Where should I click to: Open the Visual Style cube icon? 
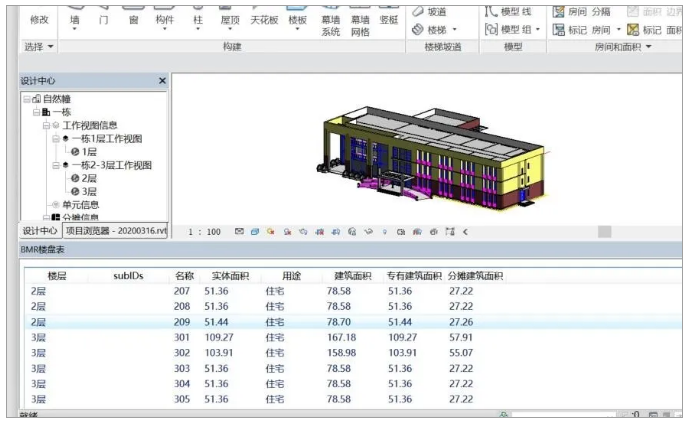[x=255, y=232]
